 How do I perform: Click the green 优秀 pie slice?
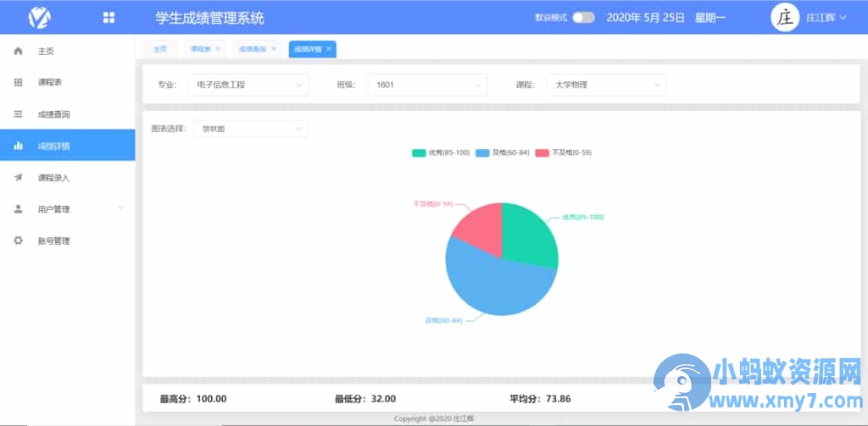[x=529, y=235]
